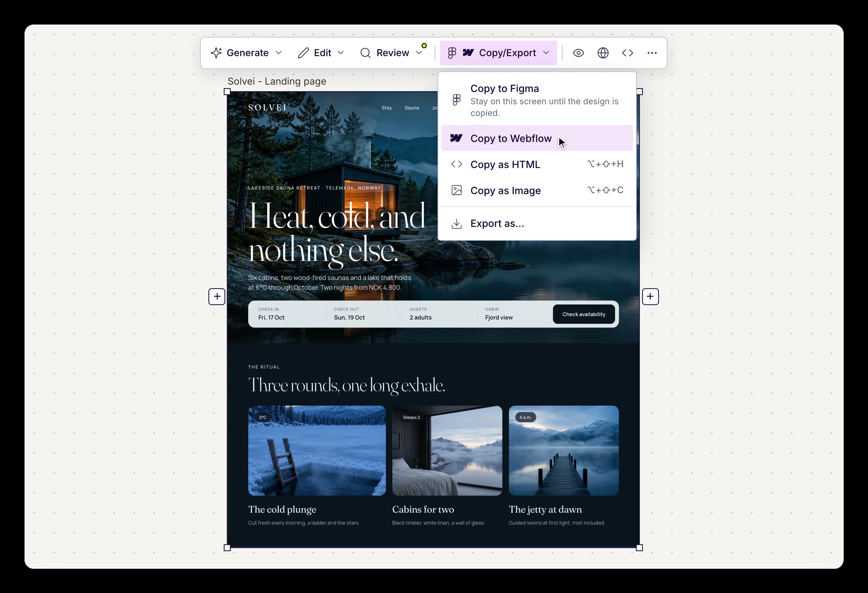Click the Webflow icon in dropdown menu

pos(456,138)
